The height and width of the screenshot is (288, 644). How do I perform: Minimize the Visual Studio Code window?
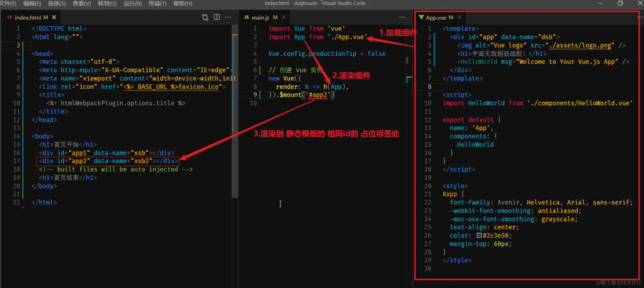pyautogui.click(x=600, y=3)
